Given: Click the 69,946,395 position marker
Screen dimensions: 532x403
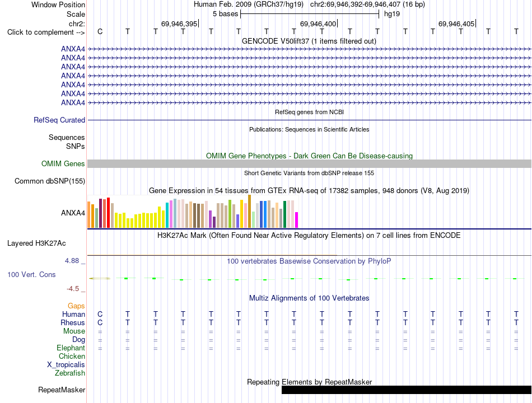Looking at the screenshot, I should click(179, 24).
